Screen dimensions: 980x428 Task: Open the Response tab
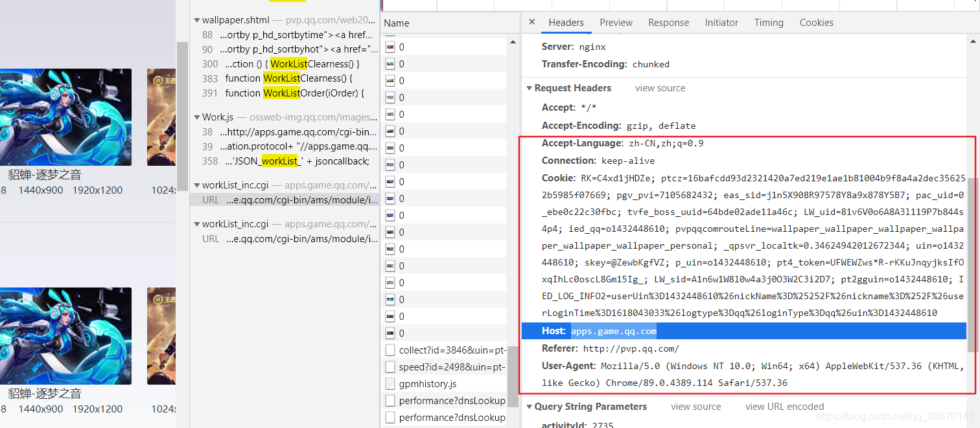tap(668, 23)
